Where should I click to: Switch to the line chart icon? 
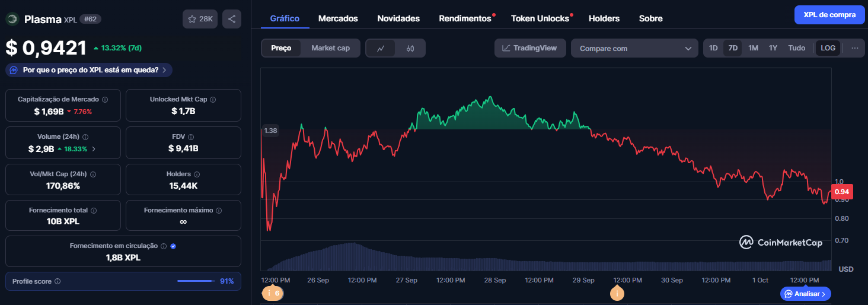[x=381, y=49]
